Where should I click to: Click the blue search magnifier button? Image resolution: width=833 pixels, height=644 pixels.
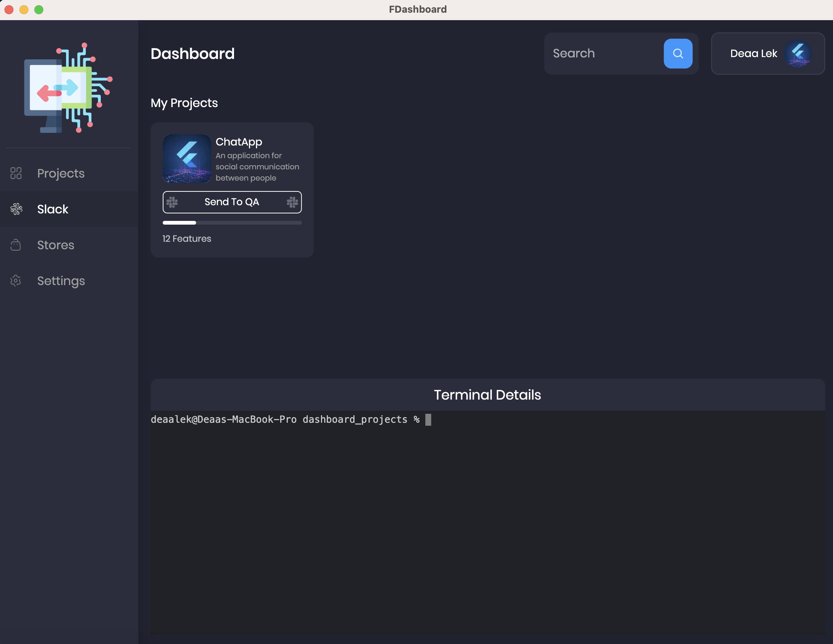pos(678,53)
